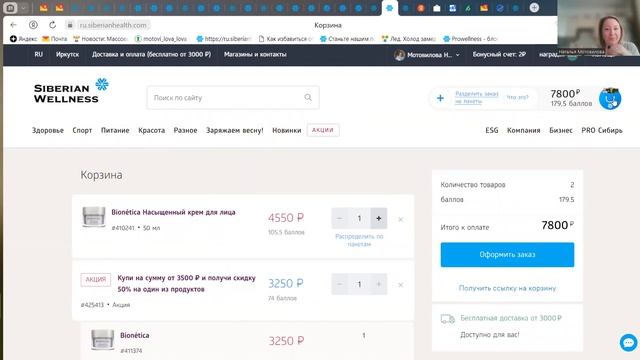
Task: Open Новинки menu
Action: click(287, 130)
